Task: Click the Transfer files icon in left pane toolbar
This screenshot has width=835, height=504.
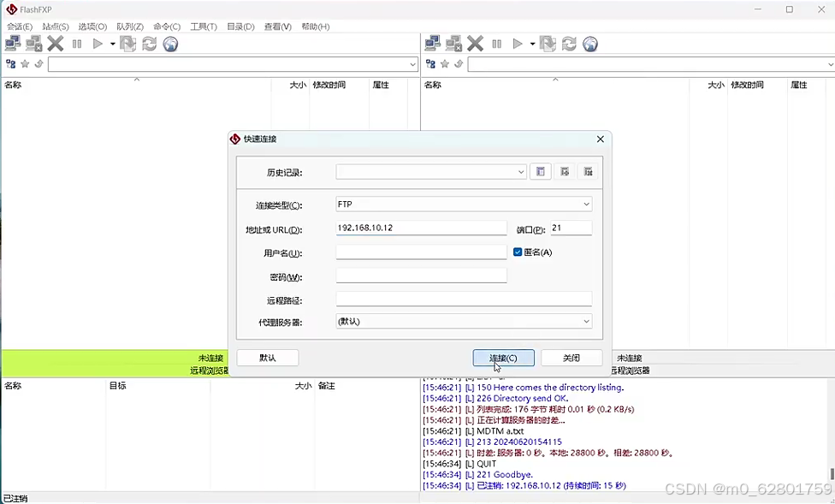Action: point(127,44)
